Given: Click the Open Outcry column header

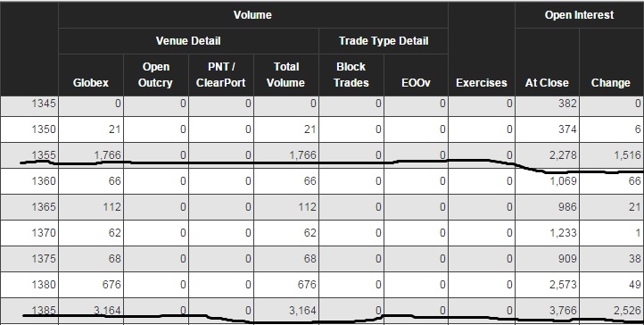Looking at the screenshot, I should pos(155,75).
